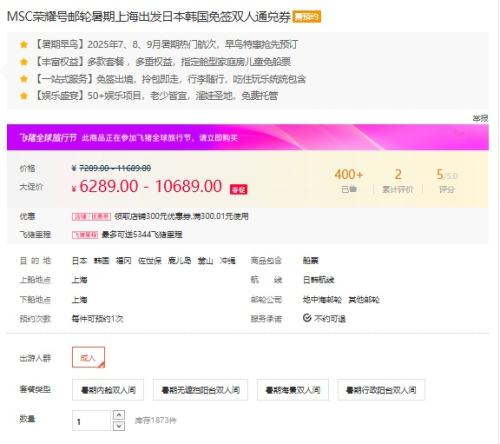Click the star icon beside 一站式服务

click(24, 79)
